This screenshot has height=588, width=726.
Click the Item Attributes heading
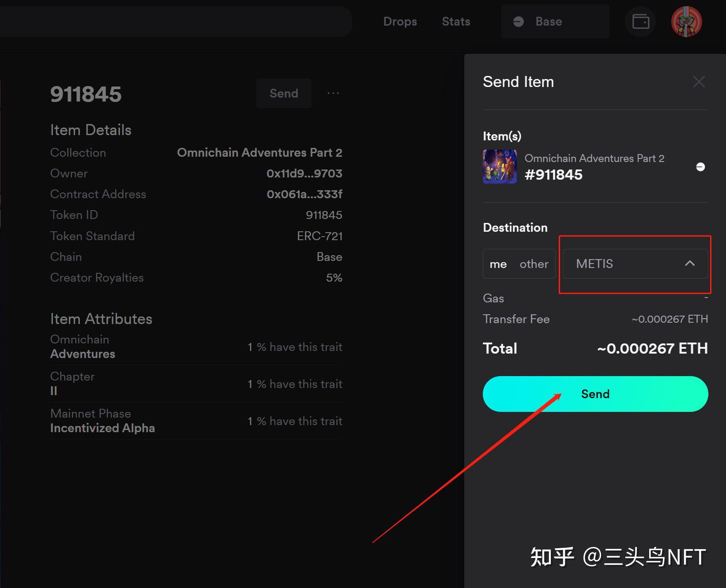101,319
